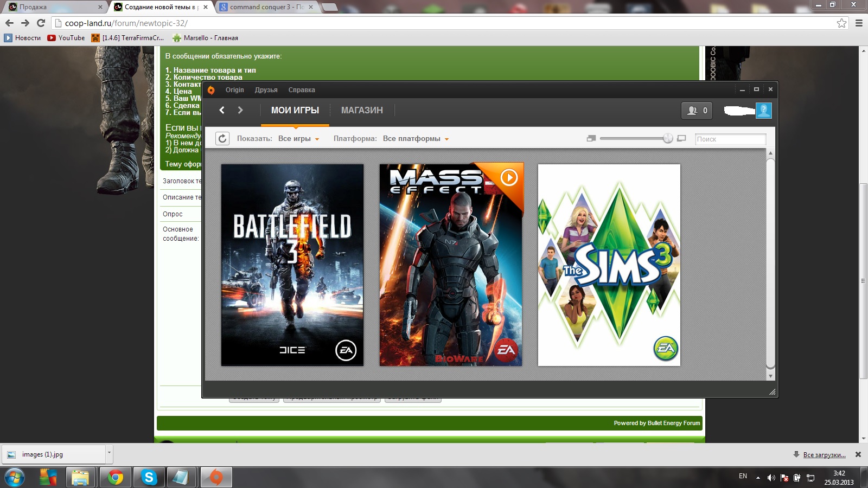Switch to the МАГАЗИН tab
This screenshot has width=868, height=488.
point(362,110)
